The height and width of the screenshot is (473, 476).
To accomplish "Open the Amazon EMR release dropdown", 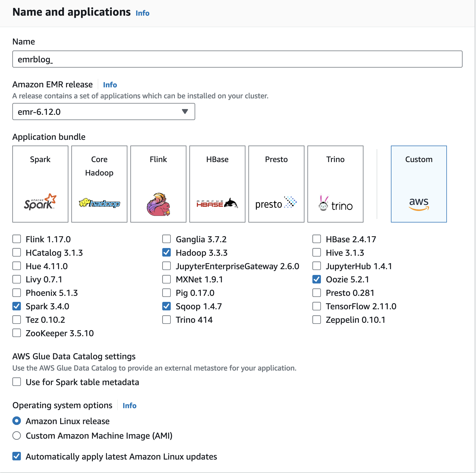I will [104, 112].
